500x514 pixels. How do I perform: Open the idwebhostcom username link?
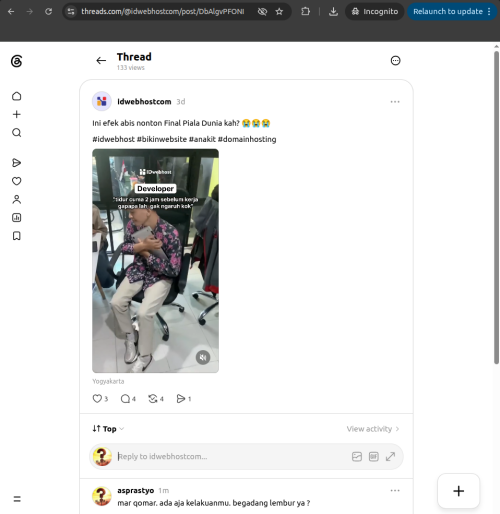tap(144, 102)
